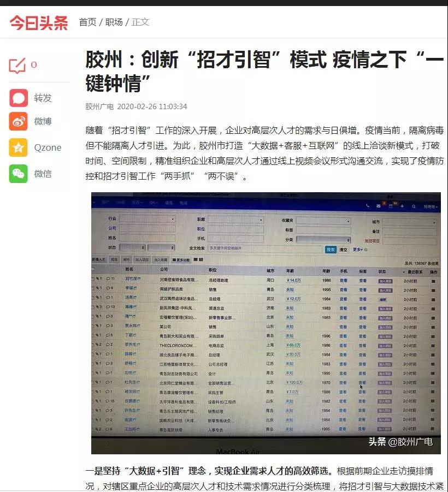Image resolution: width=448 pixels, height=492 pixels.
Task: Open the 行业 dropdown in the photo
Action: pos(148,219)
